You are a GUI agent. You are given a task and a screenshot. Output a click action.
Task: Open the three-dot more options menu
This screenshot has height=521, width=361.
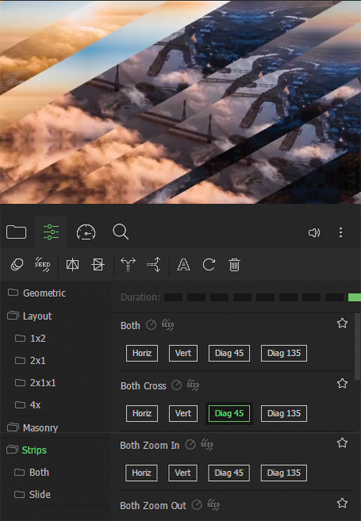tap(341, 232)
